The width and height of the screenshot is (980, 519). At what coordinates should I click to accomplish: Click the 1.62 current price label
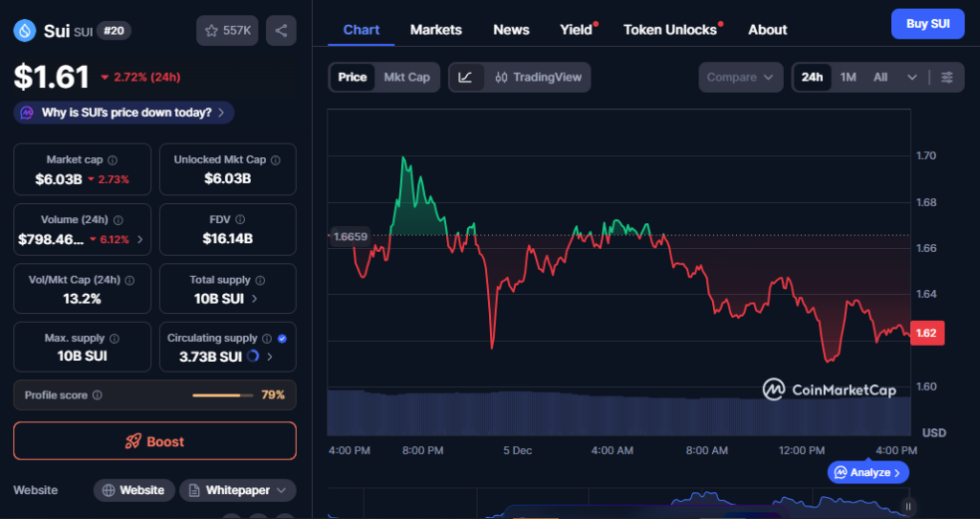click(x=926, y=332)
